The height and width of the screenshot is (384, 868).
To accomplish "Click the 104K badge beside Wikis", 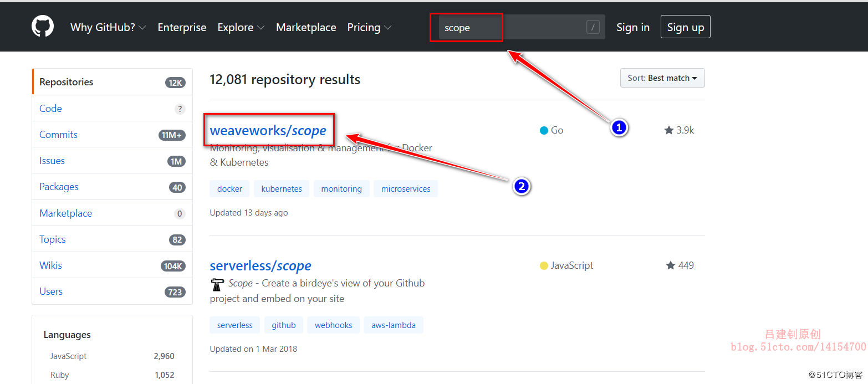I will point(173,266).
